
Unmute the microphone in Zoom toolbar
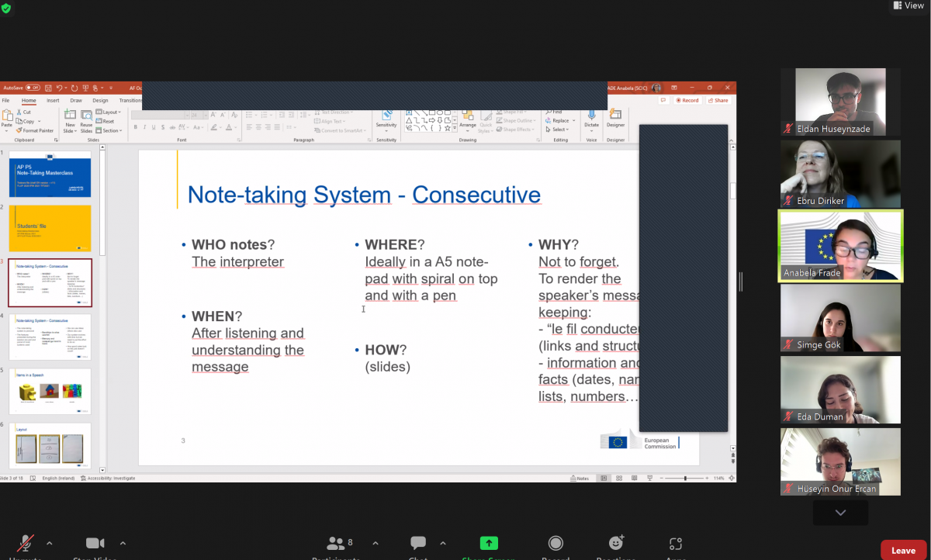(x=26, y=543)
